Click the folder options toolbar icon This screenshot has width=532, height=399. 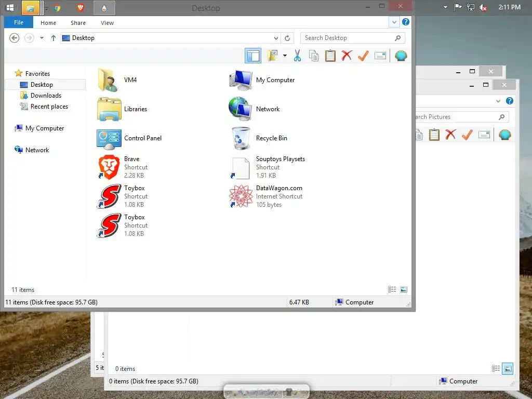[272, 56]
